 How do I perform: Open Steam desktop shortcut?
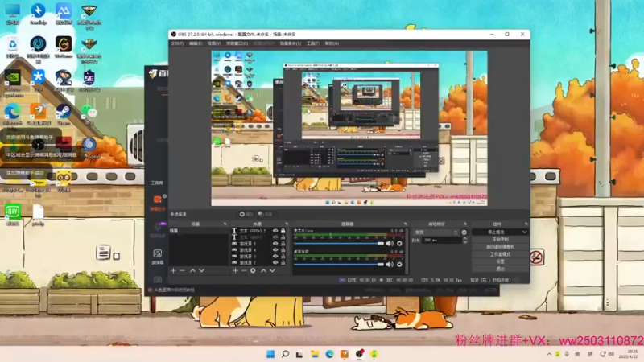(64, 113)
